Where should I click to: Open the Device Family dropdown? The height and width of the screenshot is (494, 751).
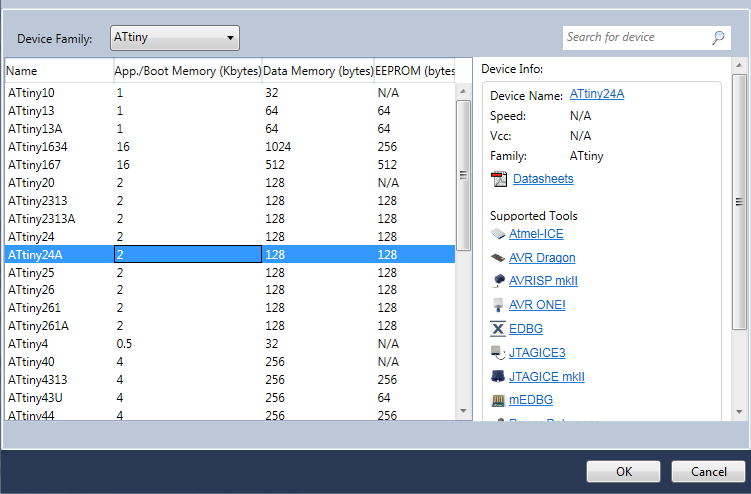(175, 38)
